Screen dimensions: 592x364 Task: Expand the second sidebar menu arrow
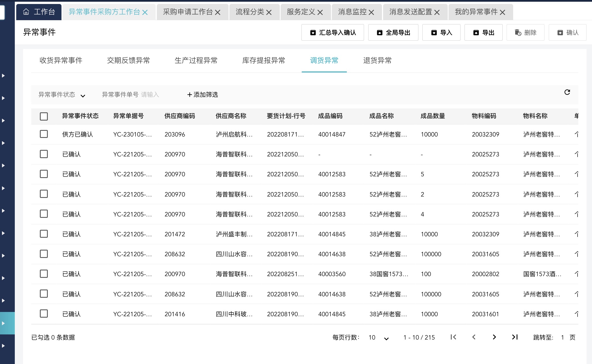pos(3,98)
